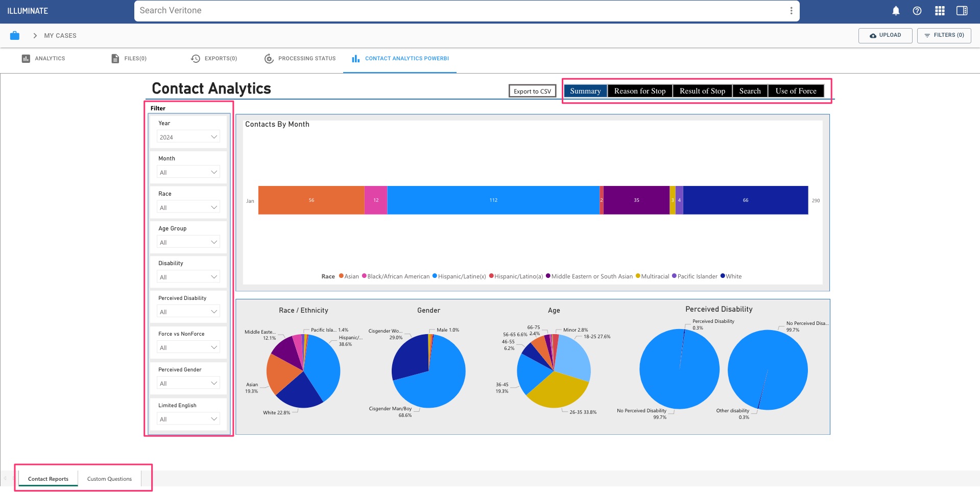Click the White legend entry
980x492 pixels.
click(731, 276)
